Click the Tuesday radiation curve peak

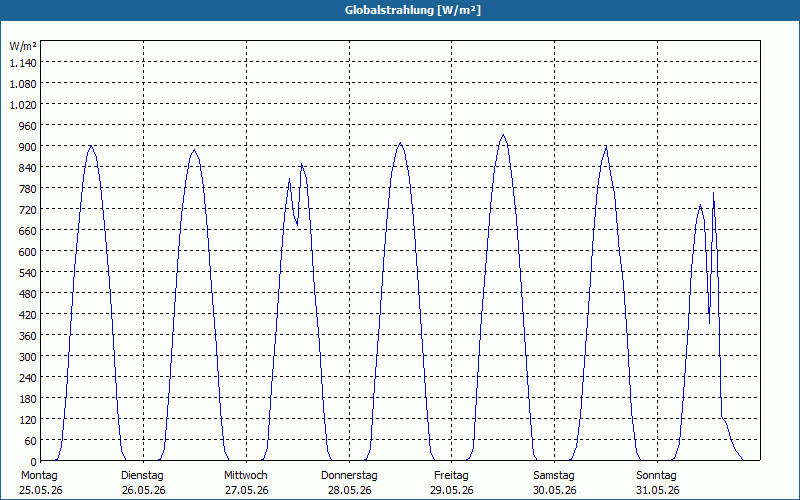(194, 149)
